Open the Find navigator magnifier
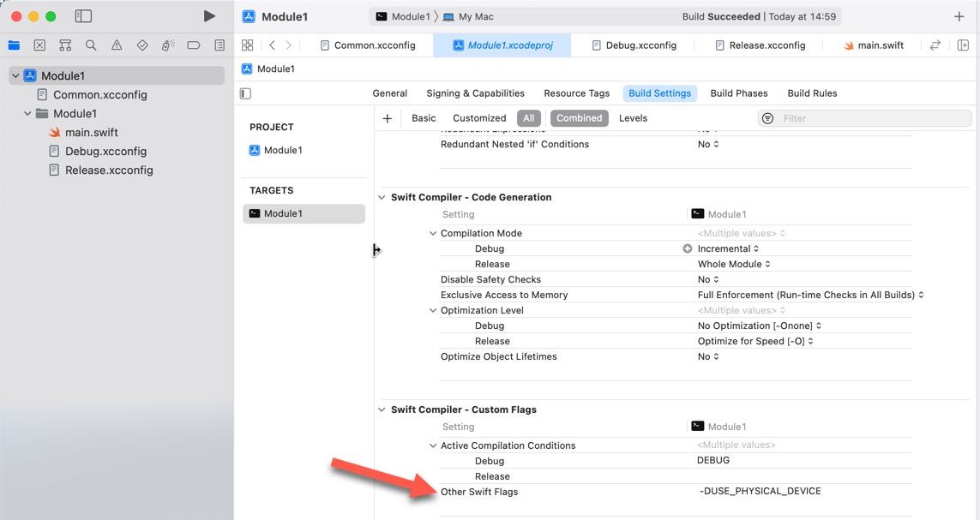 tap(91, 45)
